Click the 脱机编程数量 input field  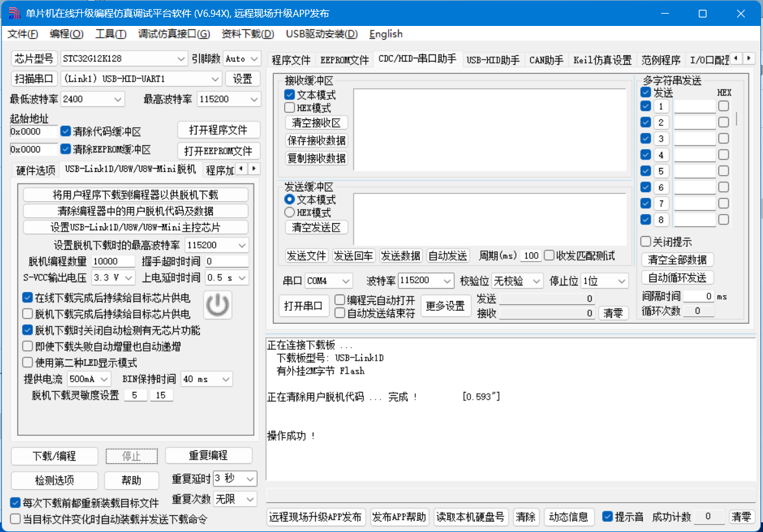point(113,261)
